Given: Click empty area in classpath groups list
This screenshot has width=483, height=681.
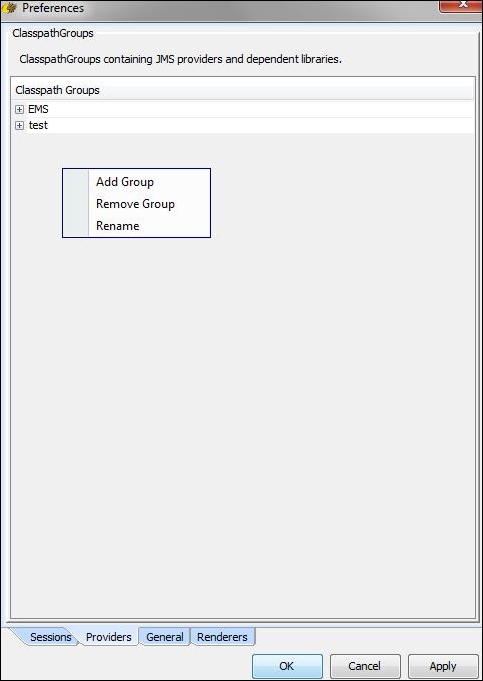Looking at the screenshot, I should tap(304, 391).
